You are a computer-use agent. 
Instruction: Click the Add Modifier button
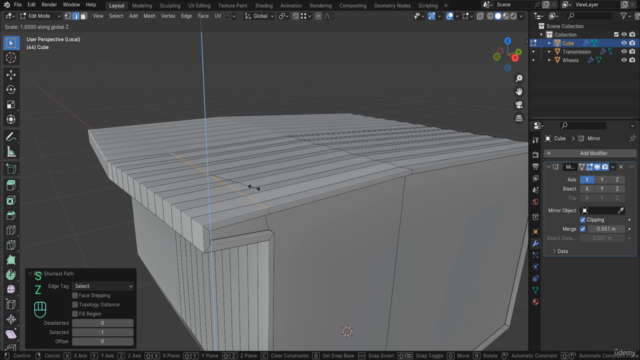[x=590, y=153]
